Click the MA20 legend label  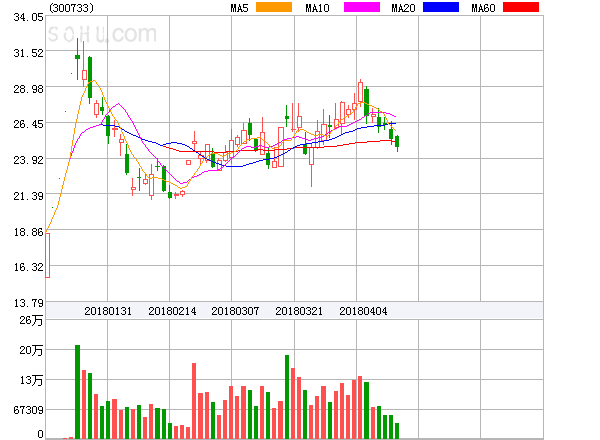click(x=403, y=8)
